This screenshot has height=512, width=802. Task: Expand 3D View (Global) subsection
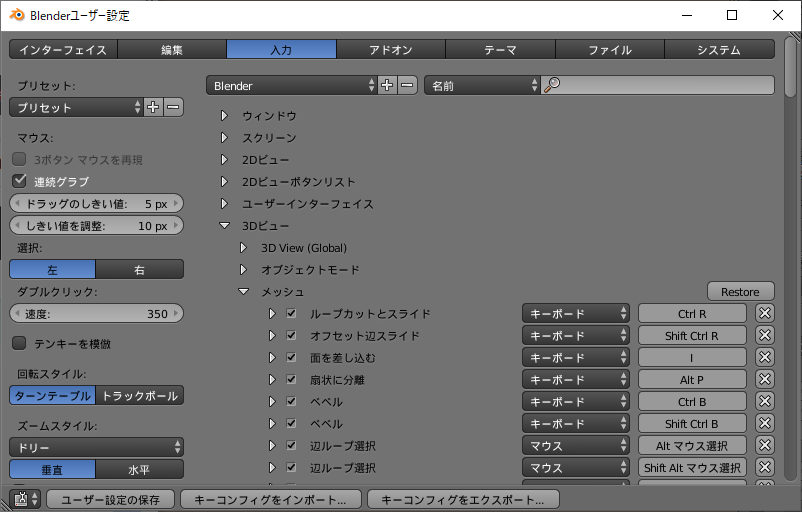tap(243, 248)
